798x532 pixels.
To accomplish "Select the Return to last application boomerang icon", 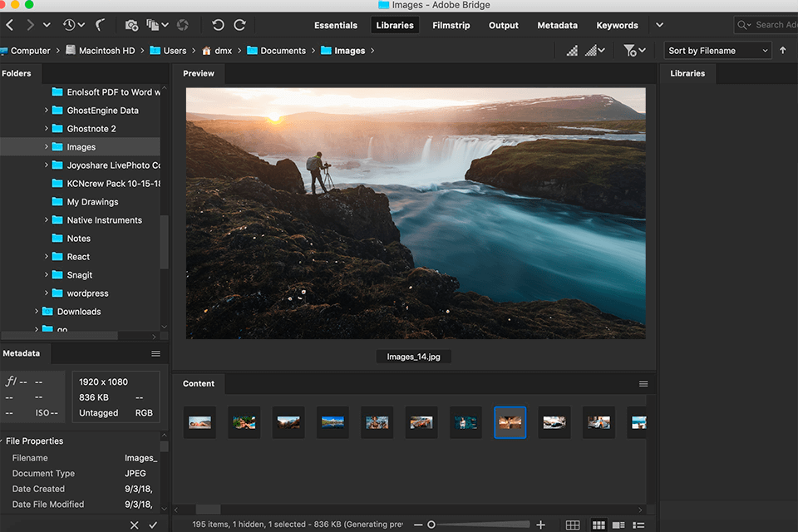I will coord(101,25).
